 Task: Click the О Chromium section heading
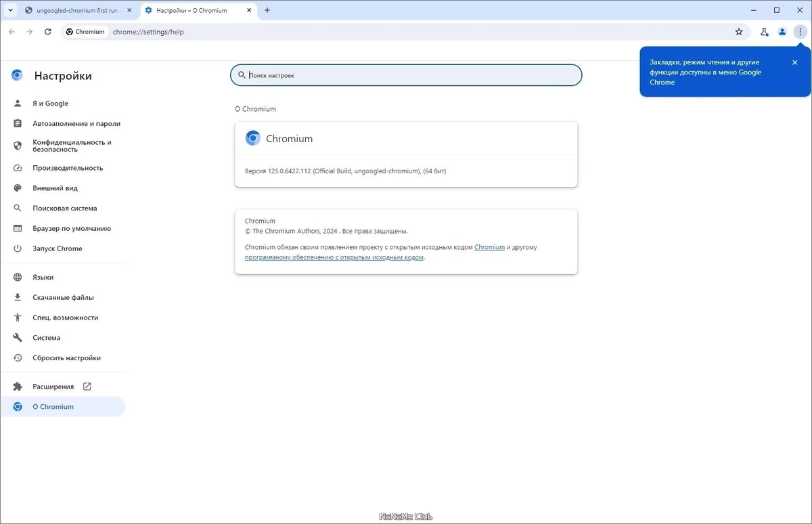tap(255, 109)
